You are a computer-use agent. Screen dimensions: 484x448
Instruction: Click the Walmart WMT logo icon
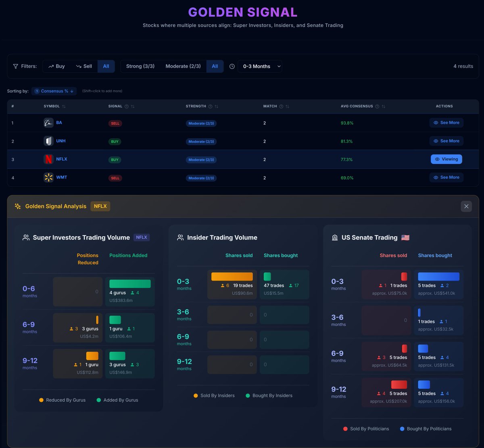coord(48,177)
